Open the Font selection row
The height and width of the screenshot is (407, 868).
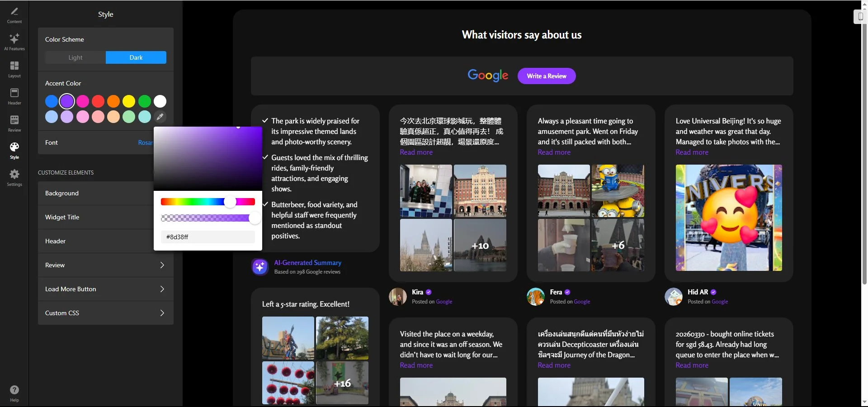click(96, 142)
